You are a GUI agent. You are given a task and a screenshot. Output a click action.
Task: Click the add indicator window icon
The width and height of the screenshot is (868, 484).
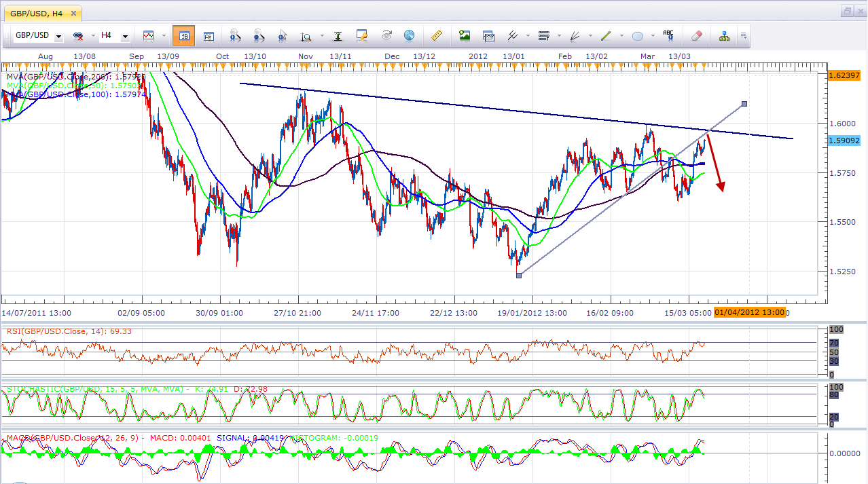(488, 35)
